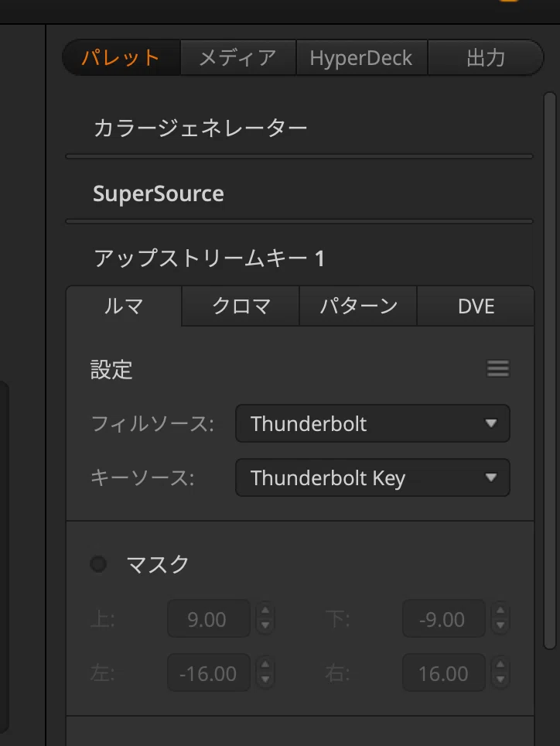Enable the マスク (mask) toggle
Viewport: 560px width, 746px height.
98,564
